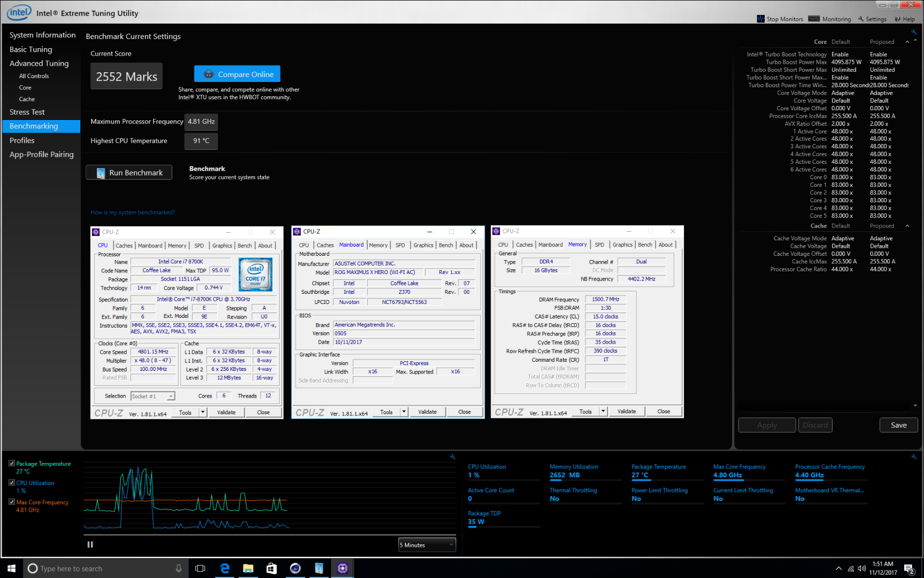
Task: Click the taskbar clock showing 1:51 AM
Action: (x=883, y=568)
